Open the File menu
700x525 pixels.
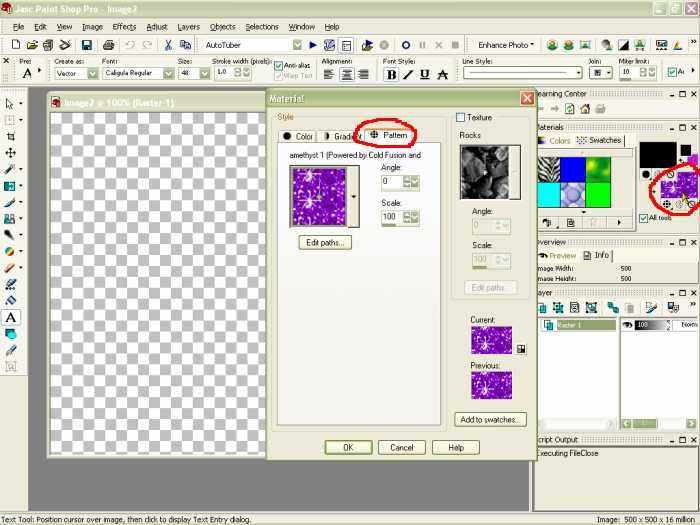click(18, 27)
